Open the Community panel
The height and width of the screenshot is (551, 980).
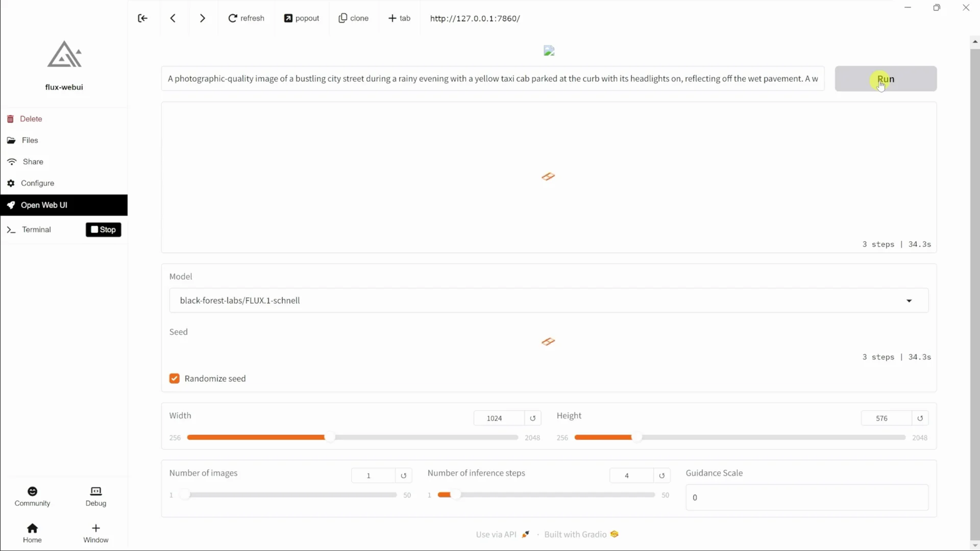pos(32,496)
